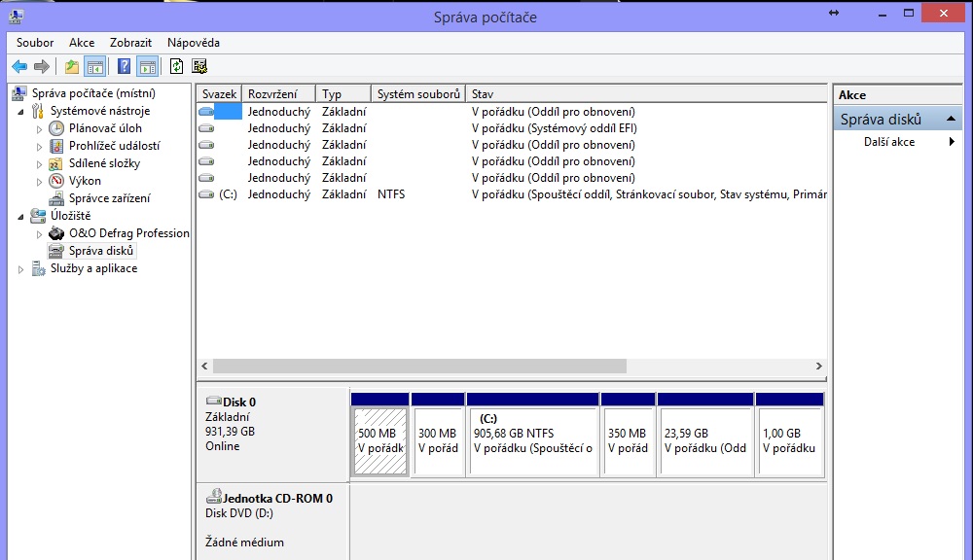
Task: Select the Správce zařízení tree item
Action: (109, 198)
